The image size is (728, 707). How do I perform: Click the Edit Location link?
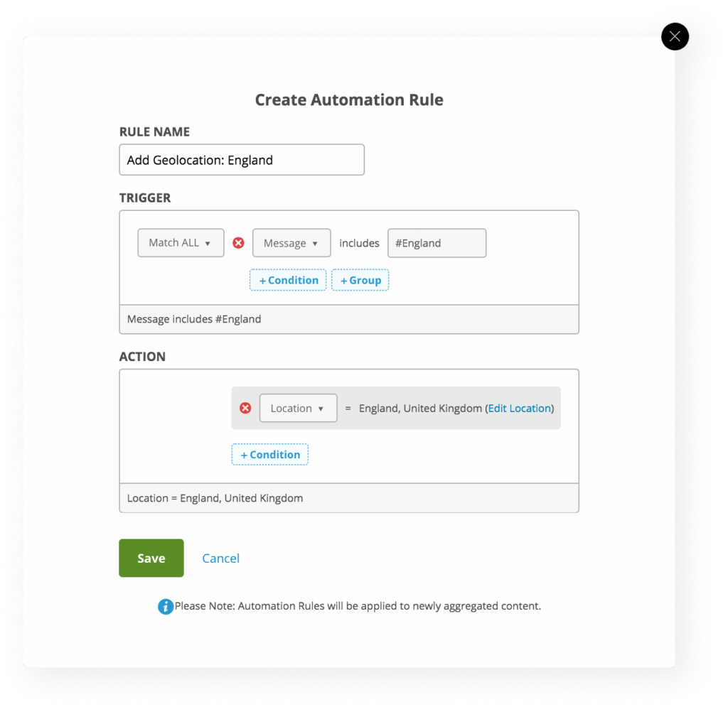pos(520,409)
